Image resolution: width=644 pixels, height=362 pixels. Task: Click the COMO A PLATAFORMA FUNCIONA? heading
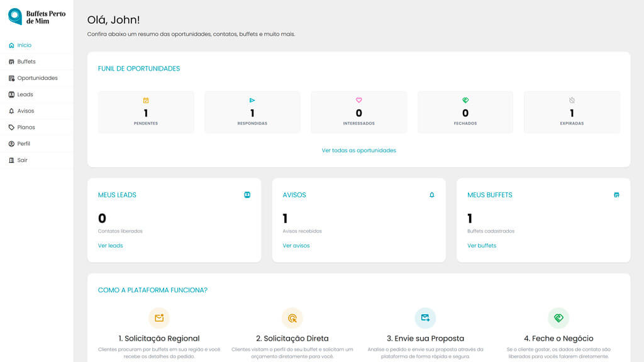tap(153, 290)
